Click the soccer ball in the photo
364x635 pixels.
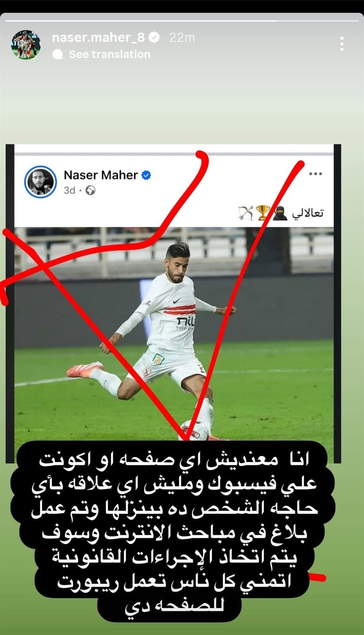click(195, 430)
